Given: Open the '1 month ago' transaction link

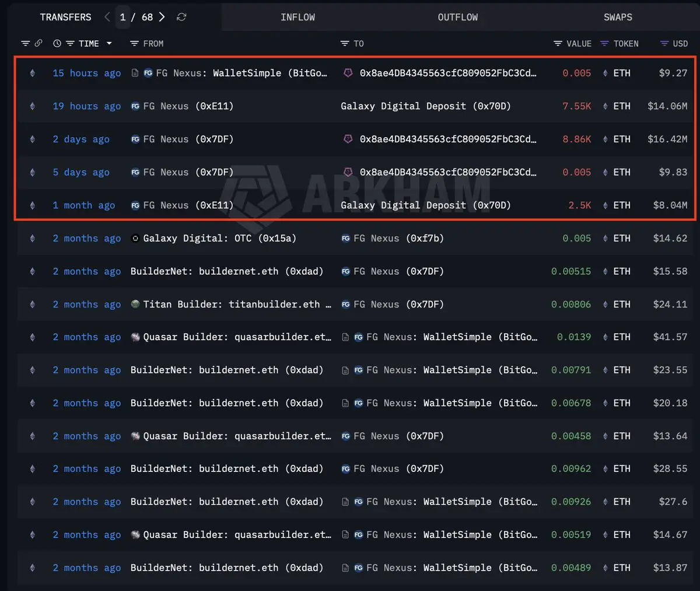Looking at the screenshot, I should (84, 205).
